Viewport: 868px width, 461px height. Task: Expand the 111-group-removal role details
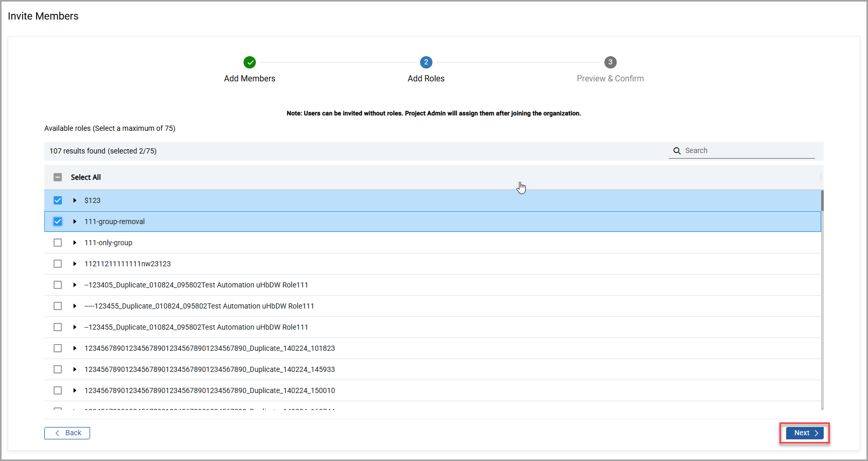click(x=75, y=221)
